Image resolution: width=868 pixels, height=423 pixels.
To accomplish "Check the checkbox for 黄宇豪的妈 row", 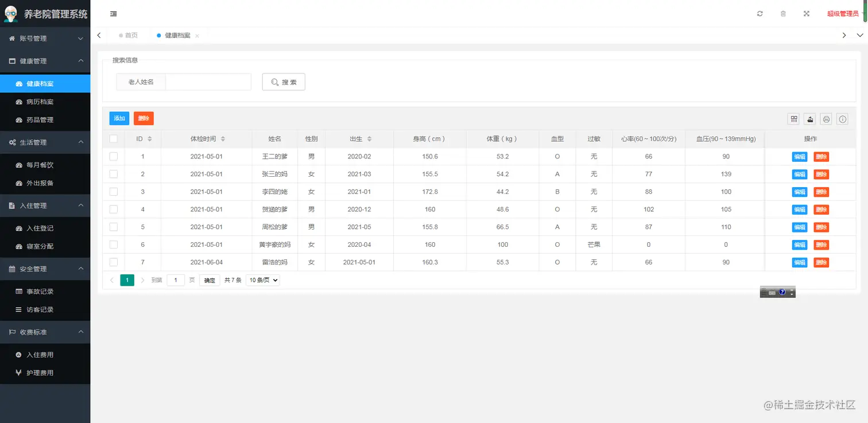I will (x=114, y=245).
